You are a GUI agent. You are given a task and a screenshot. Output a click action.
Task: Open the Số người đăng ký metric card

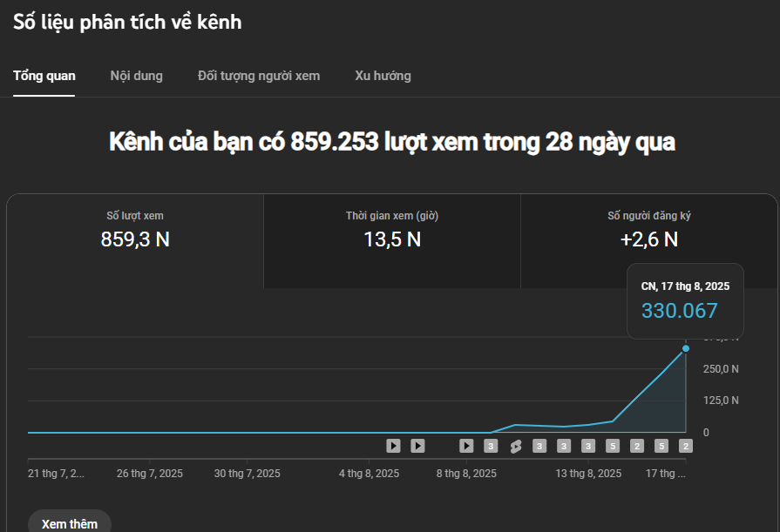[648, 230]
